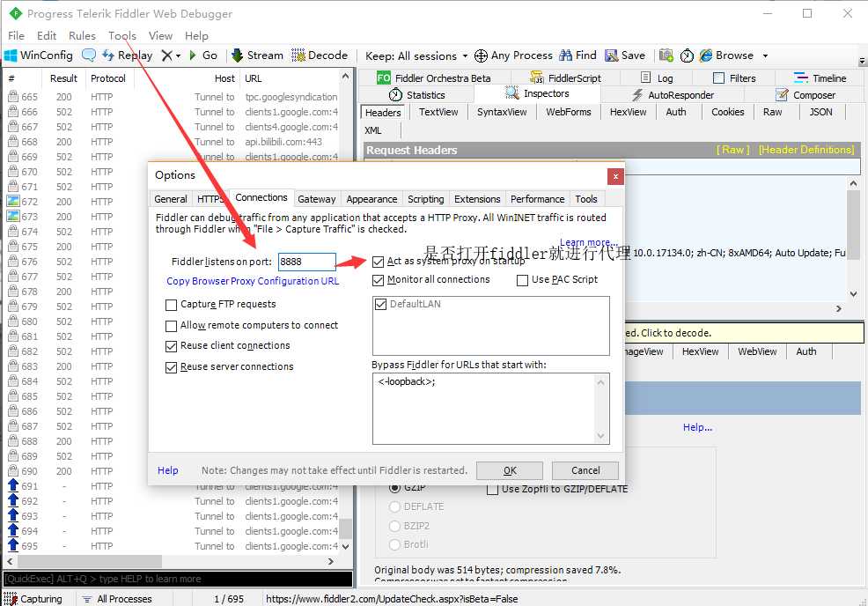This screenshot has width=868, height=606.
Task: Open the Composer tab
Action: [x=805, y=95]
